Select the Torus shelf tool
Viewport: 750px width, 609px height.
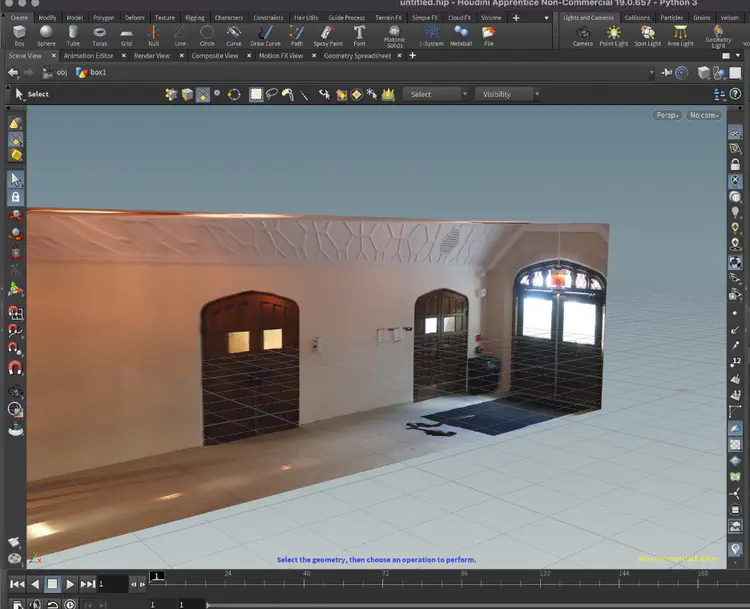tap(99, 35)
